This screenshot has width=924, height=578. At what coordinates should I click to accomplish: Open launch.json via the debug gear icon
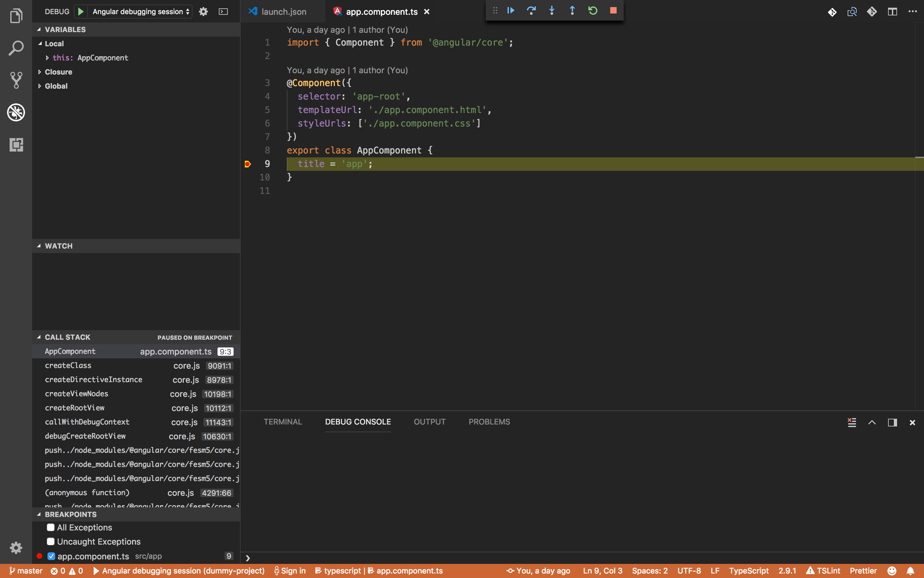[x=203, y=12]
